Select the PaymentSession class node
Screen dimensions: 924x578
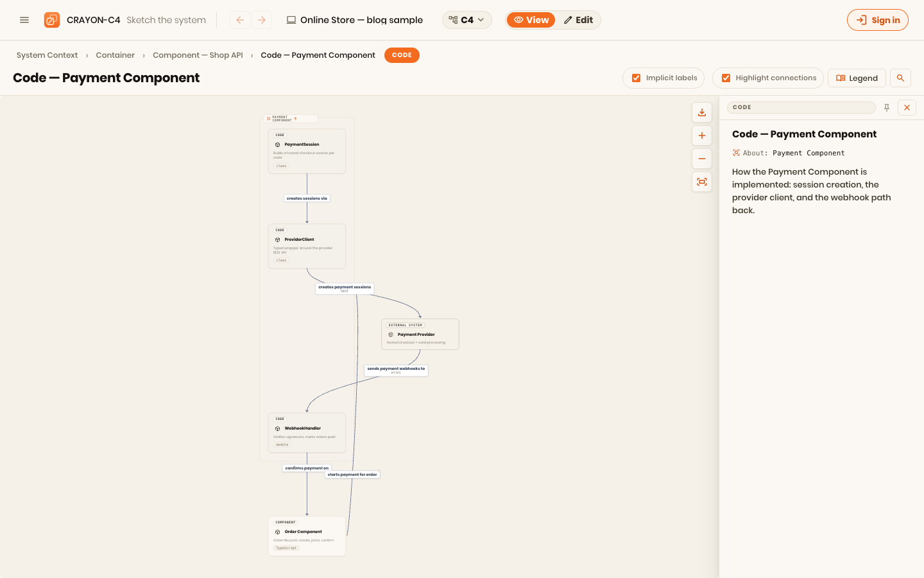(307, 152)
